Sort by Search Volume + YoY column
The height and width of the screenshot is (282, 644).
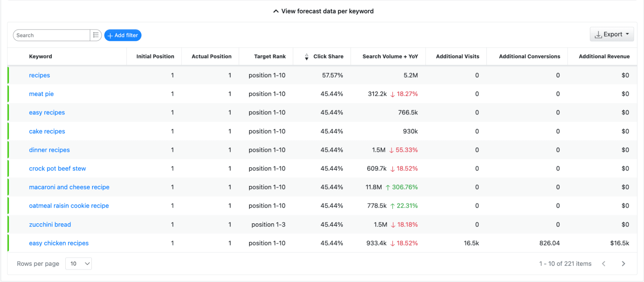tap(390, 56)
